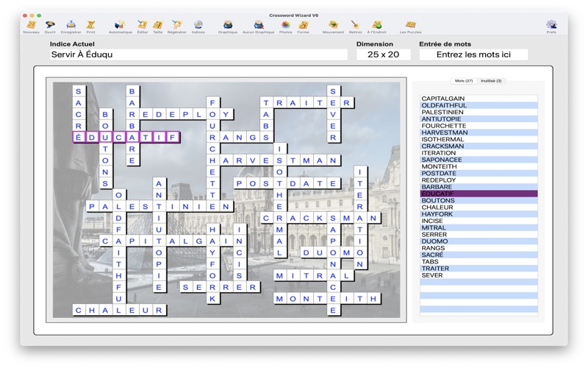The image size is (588, 368).
Task: Select HAYFORK in the word list
Action: click(x=479, y=213)
